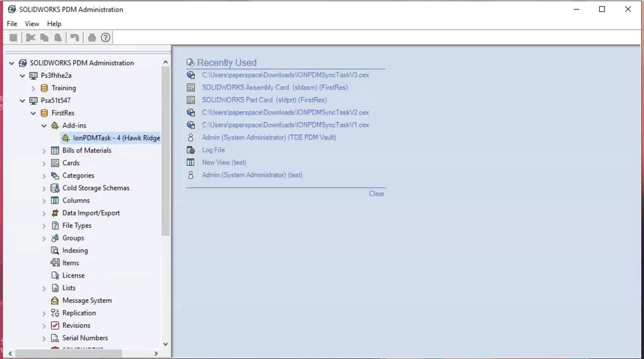
Task: Click the Copy toolbar icon
Action: [44, 37]
